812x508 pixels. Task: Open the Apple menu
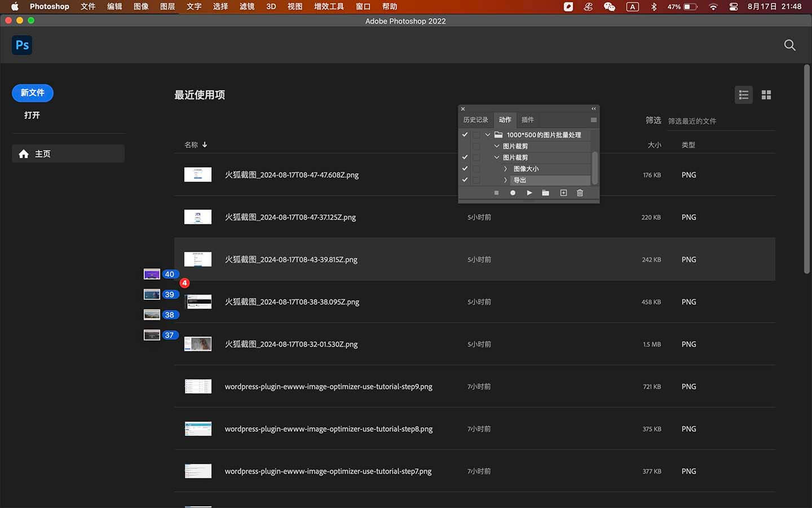point(15,6)
